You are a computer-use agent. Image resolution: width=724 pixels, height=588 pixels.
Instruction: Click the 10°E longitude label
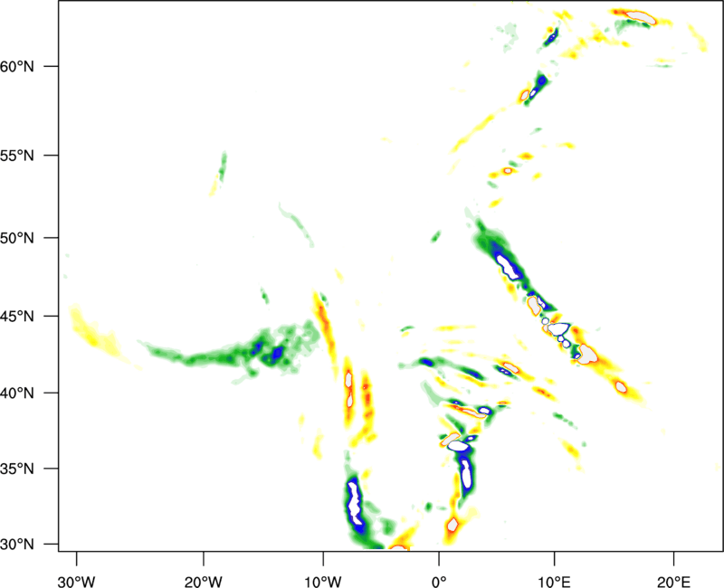pyautogui.click(x=554, y=582)
